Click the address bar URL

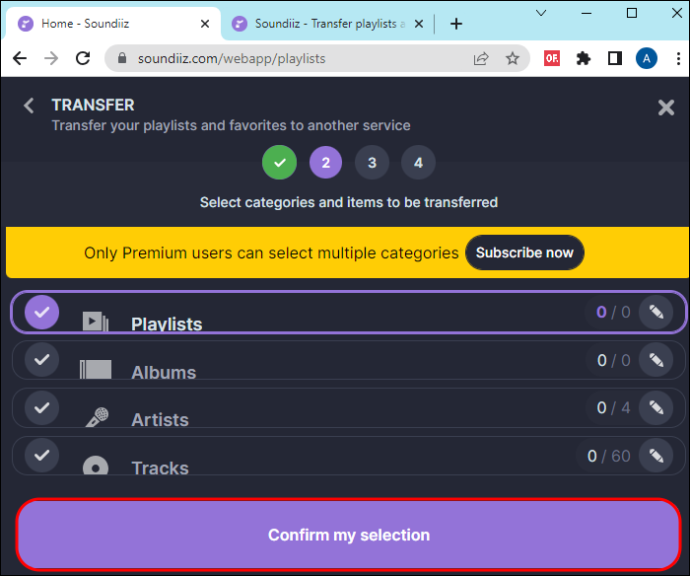(x=231, y=58)
